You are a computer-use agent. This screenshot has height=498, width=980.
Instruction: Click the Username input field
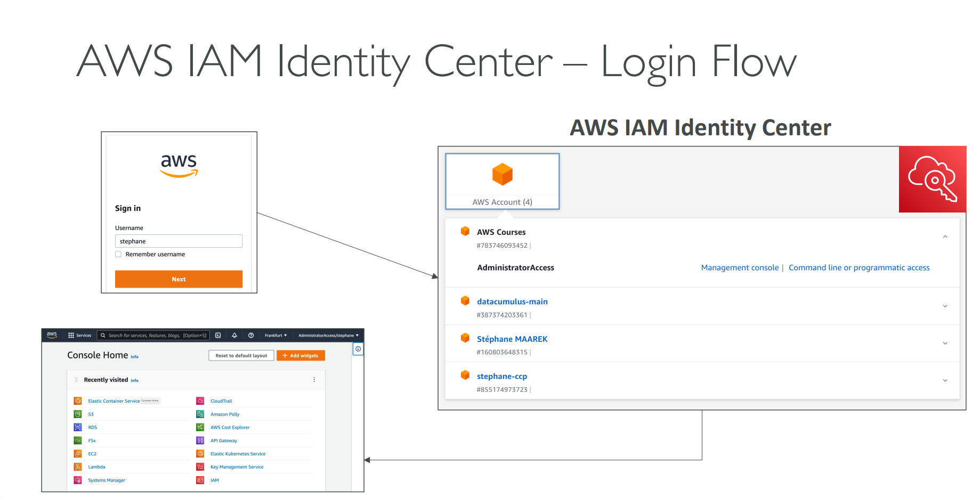[179, 241]
